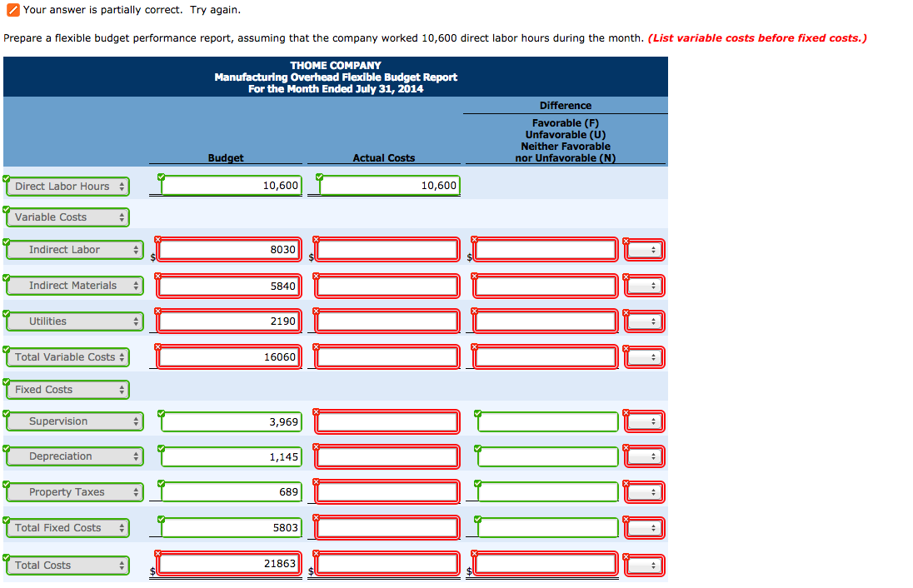Open the Total Costs label dropdown

pyautogui.click(x=67, y=565)
